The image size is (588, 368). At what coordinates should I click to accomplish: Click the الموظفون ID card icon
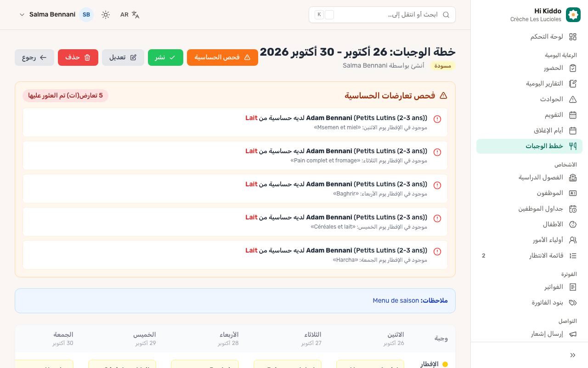tap(573, 193)
